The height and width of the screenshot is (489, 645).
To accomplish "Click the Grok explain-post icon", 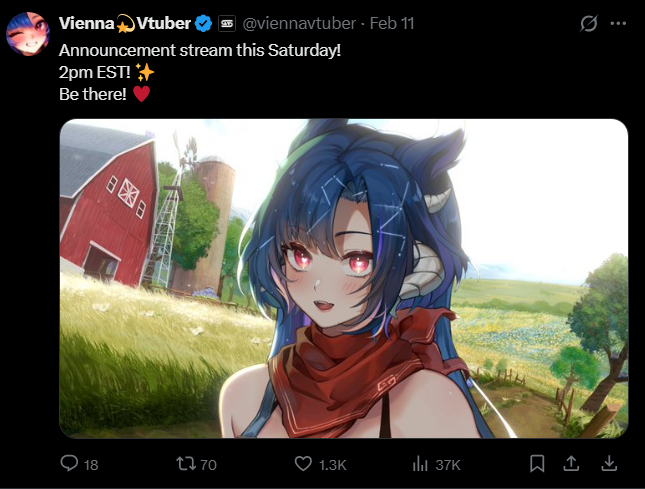I will [589, 23].
